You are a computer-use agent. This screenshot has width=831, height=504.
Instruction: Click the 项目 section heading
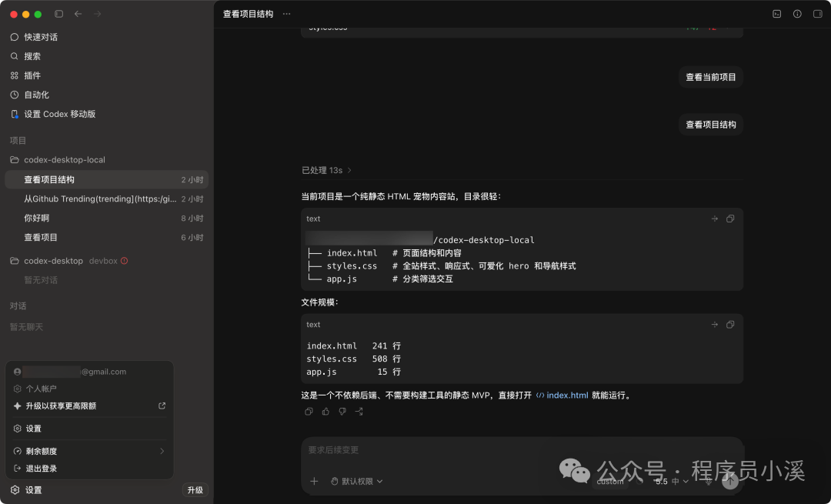[x=18, y=141]
